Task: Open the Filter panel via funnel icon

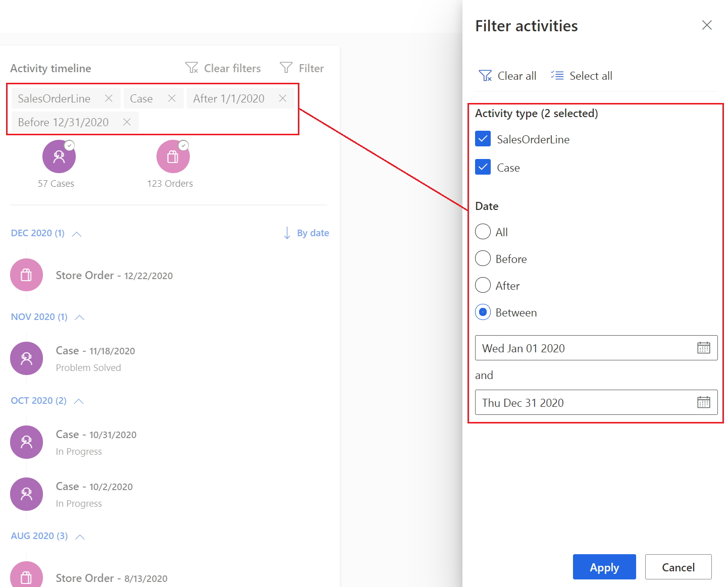Action: click(286, 68)
